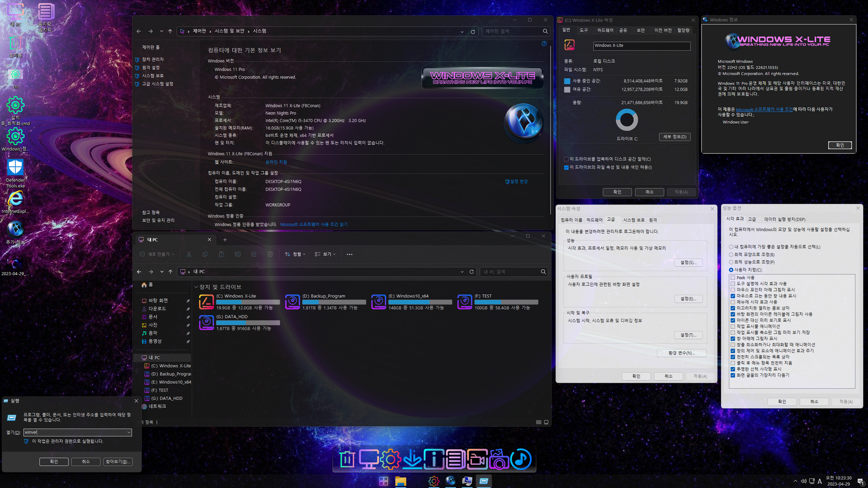Open the 새로 만들기 dropdown in 내 PC

[x=157, y=254]
